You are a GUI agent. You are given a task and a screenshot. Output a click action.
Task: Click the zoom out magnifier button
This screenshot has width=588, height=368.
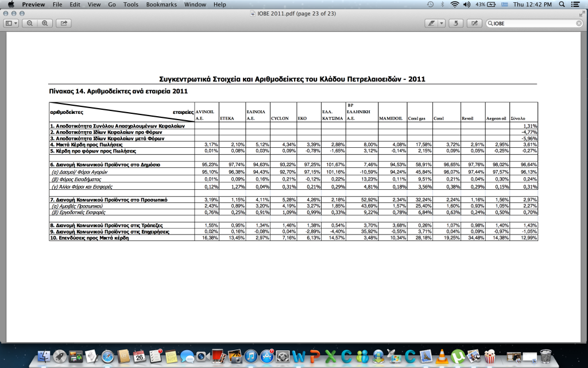click(x=29, y=24)
